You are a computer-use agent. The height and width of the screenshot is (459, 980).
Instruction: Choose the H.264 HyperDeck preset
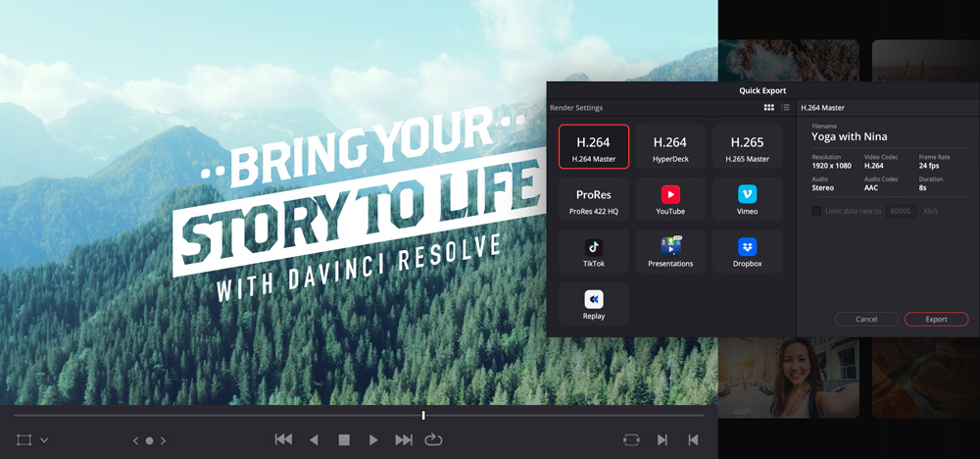tap(670, 147)
